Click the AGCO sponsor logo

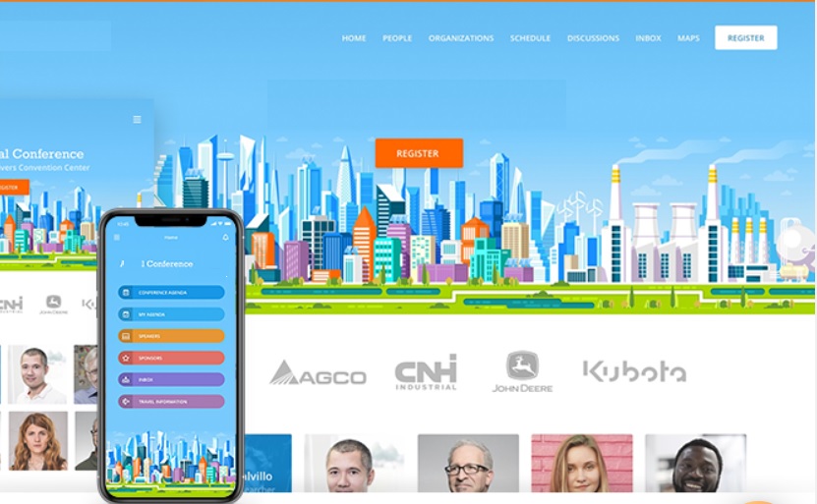tap(318, 372)
